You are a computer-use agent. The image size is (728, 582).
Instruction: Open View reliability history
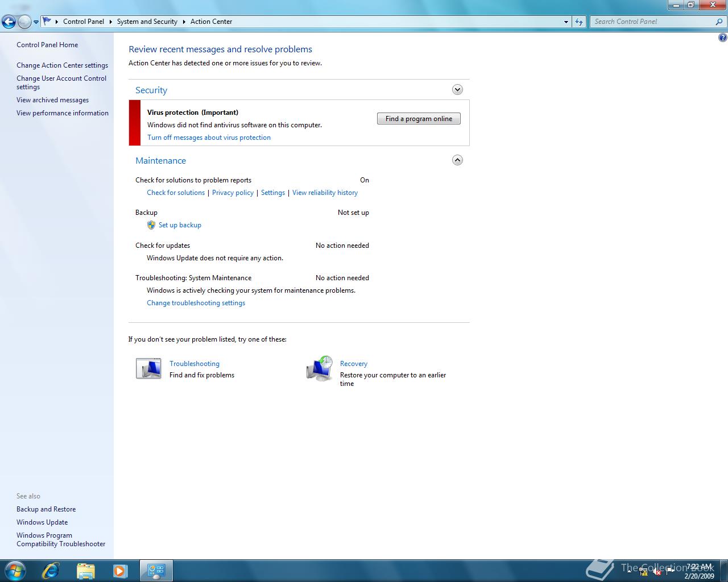pyautogui.click(x=325, y=192)
